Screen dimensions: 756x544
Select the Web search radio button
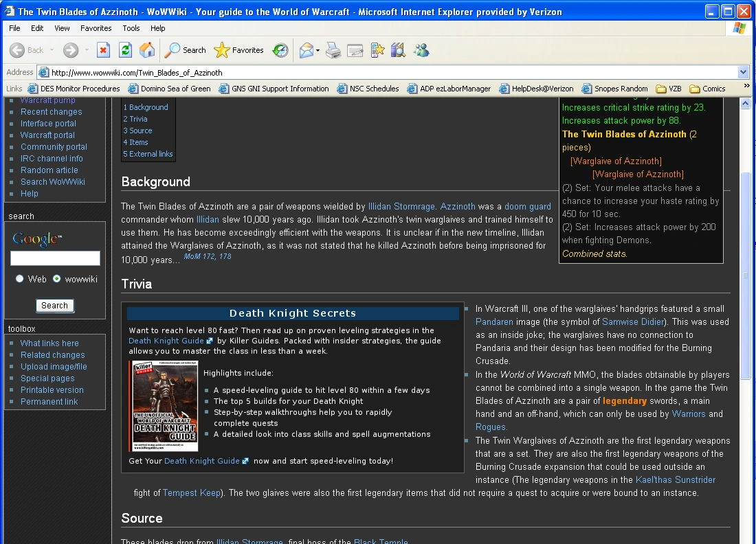19,278
